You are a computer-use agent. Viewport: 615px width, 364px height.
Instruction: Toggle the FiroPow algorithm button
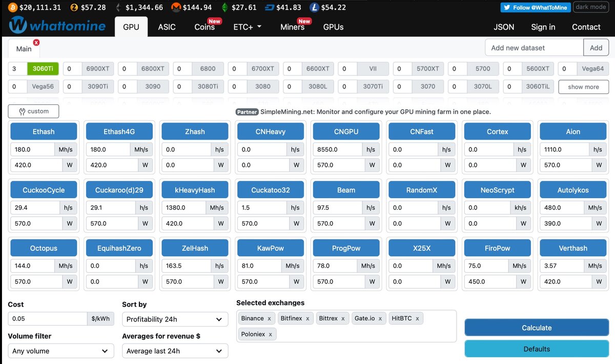[x=498, y=248]
